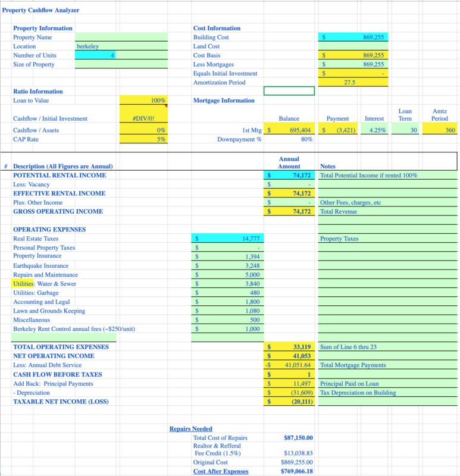Screen dimensions: 460x476
Task: Click the Location cell containing berkeley
Action: coord(121,46)
